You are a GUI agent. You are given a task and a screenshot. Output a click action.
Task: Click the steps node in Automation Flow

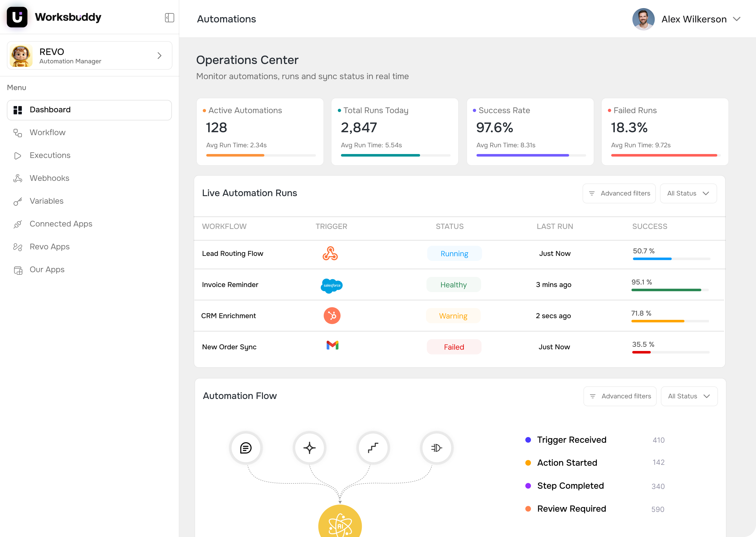point(373,448)
